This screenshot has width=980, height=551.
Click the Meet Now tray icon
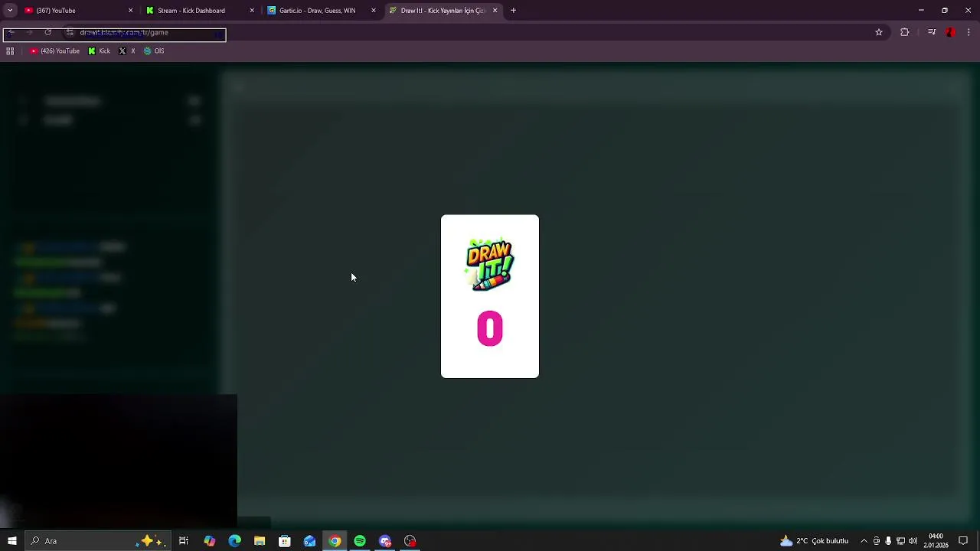[877, 541]
